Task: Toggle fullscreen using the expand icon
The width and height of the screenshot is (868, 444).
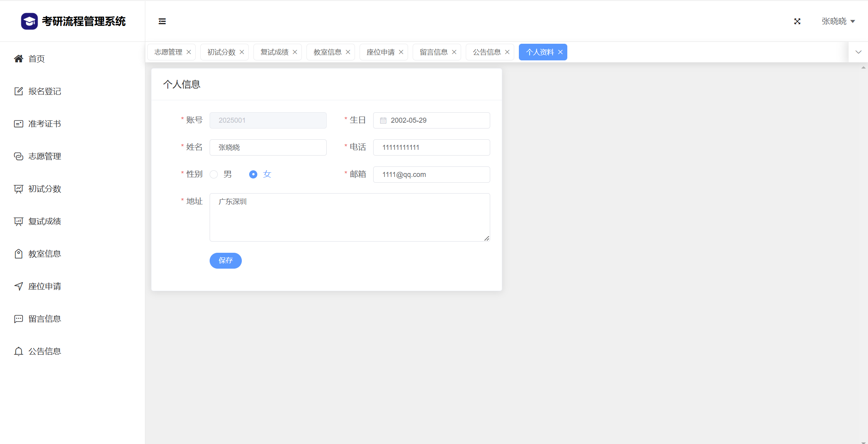Action: (797, 21)
